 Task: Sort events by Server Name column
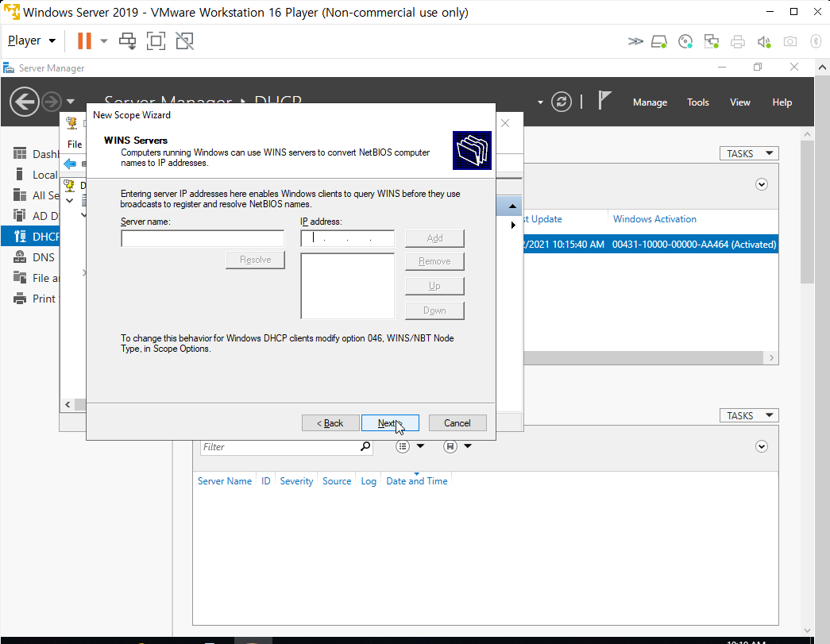tap(225, 481)
